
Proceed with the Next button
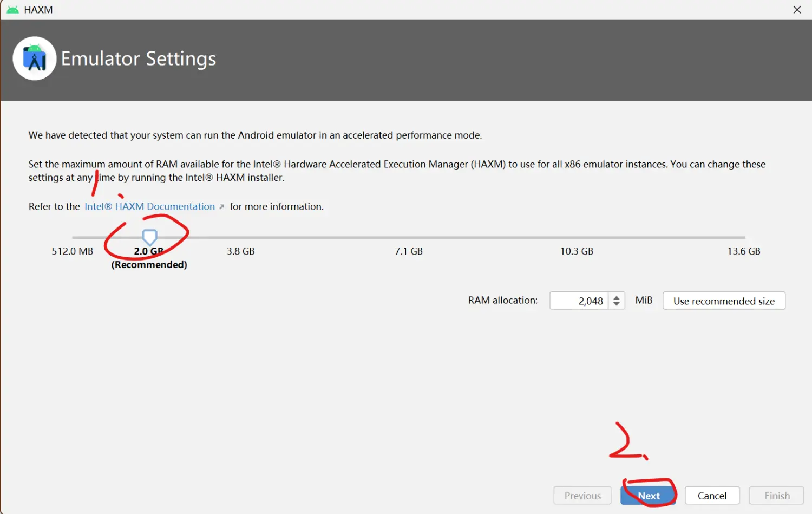[648, 496]
